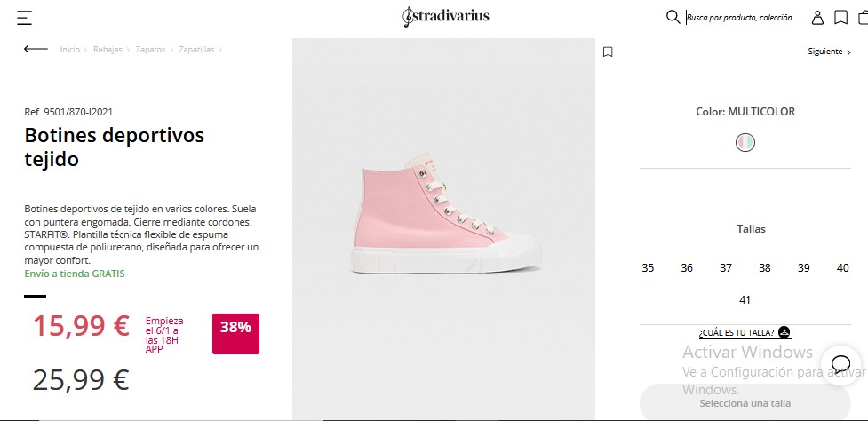Bookmark this product using the image-corner icon
The height and width of the screenshot is (421, 868).
tap(608, 52)
